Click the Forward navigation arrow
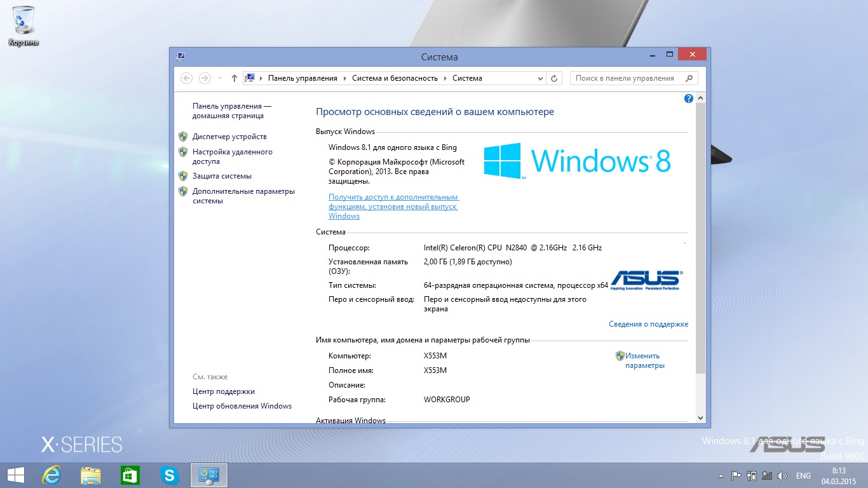This screenshot has width=868, height=488. 205,78
